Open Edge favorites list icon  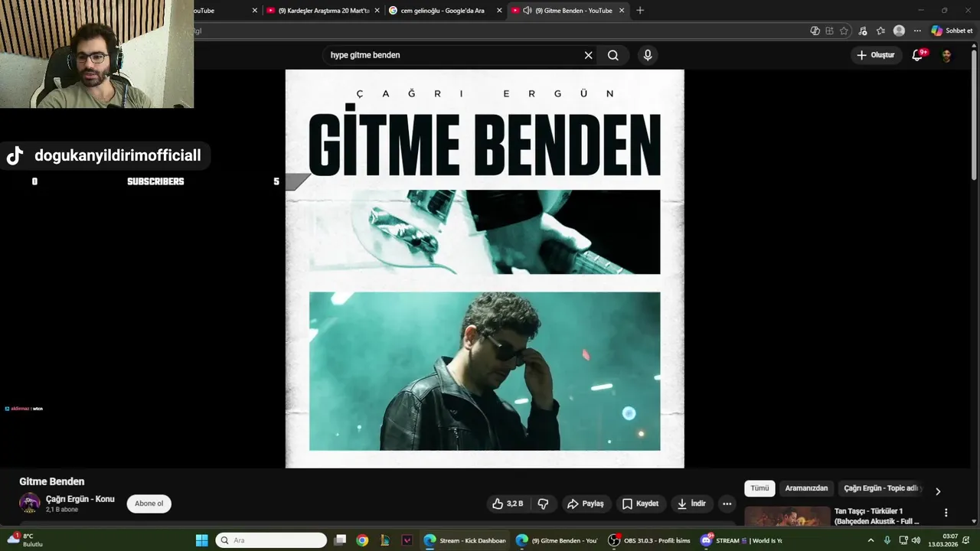click(x=880, y=31)
